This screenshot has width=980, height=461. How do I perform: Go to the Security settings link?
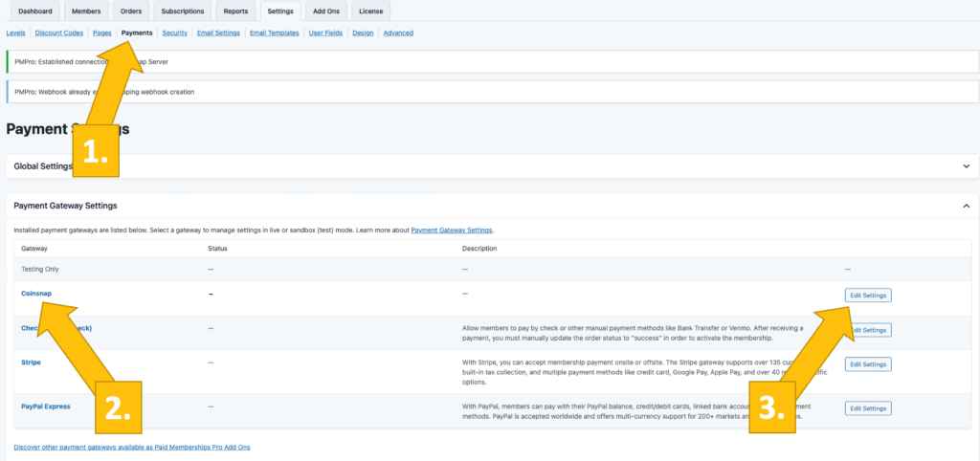tap(174, 33)
